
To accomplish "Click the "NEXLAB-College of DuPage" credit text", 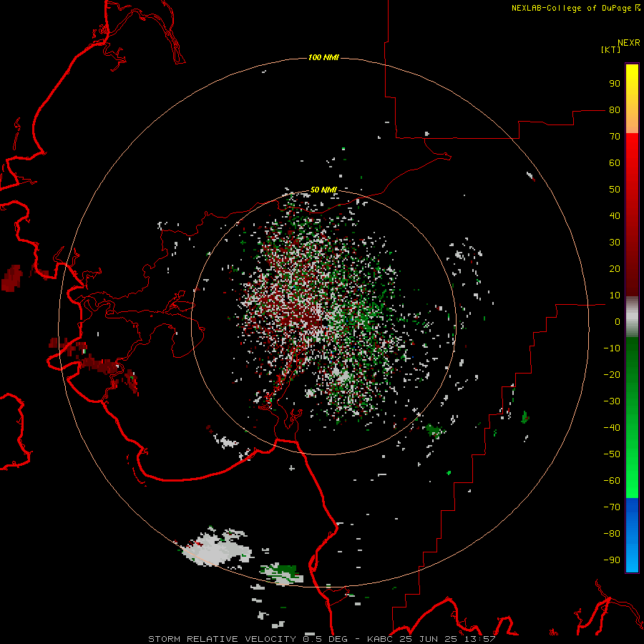I will 571,8.
